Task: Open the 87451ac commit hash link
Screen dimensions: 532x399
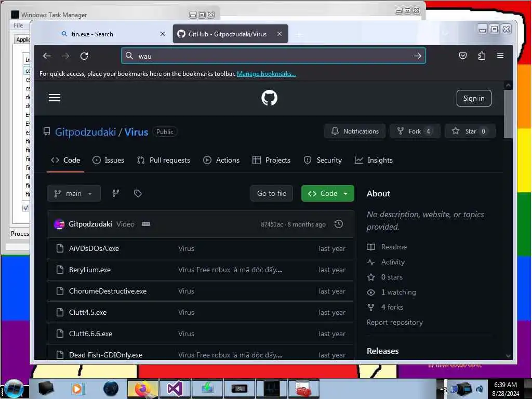Action: pos(271,224)
